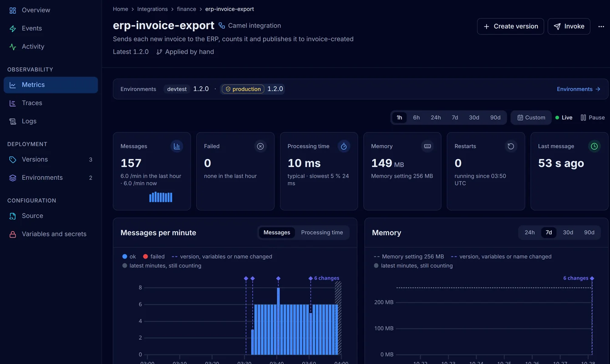610x364 pixels.
Task: Open Logs in the sidebar
Action: pos(51,121)
